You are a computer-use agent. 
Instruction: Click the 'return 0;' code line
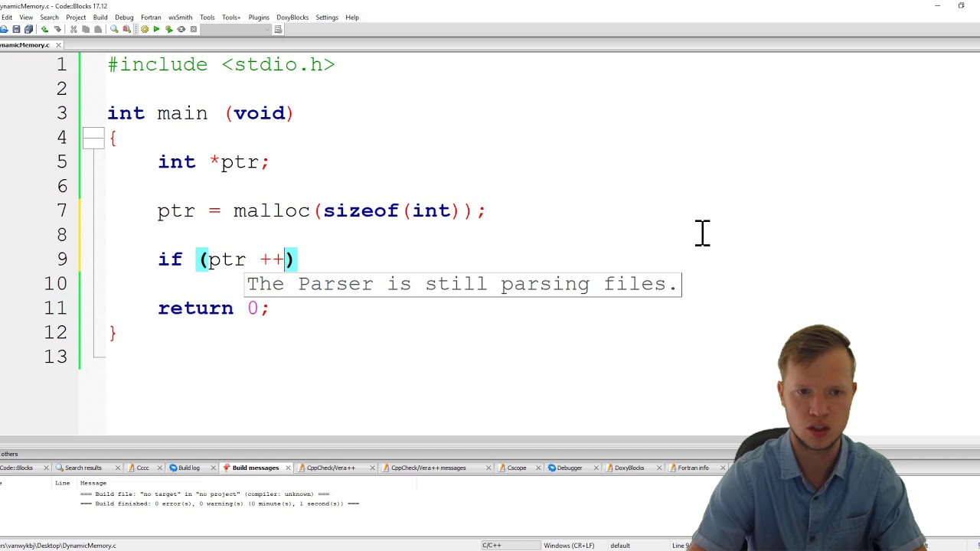[x=214, y=308]
